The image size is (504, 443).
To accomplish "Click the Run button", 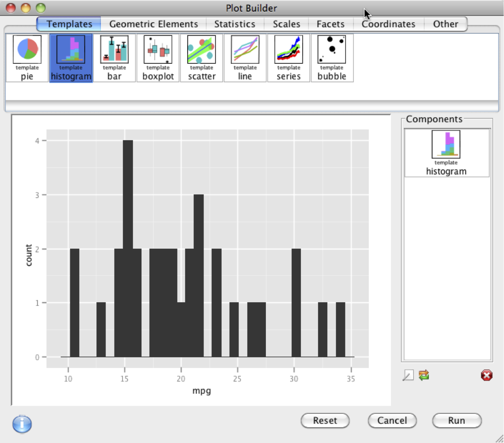I will 457,421.
